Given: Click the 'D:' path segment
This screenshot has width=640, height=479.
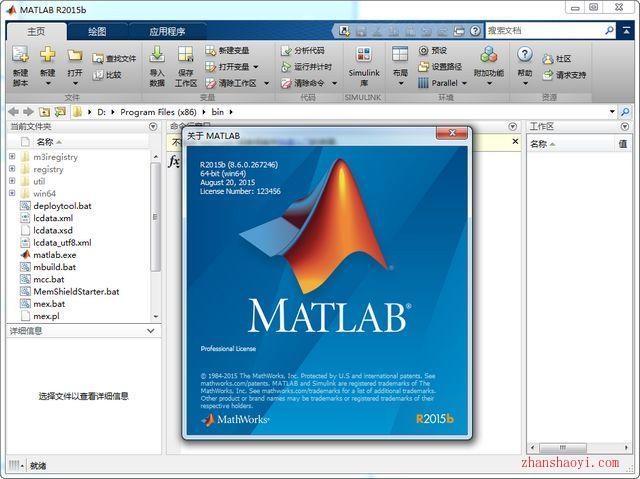Looking at the screenshot, I should 102,112.
